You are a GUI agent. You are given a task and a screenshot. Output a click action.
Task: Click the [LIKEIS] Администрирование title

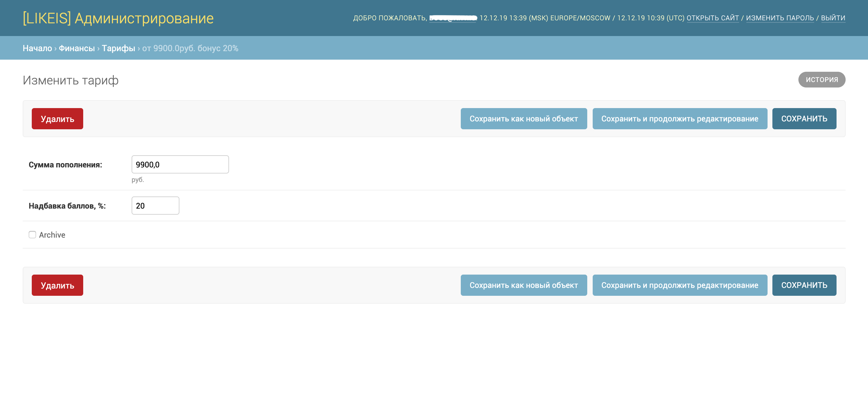click(x=118, y=18)
